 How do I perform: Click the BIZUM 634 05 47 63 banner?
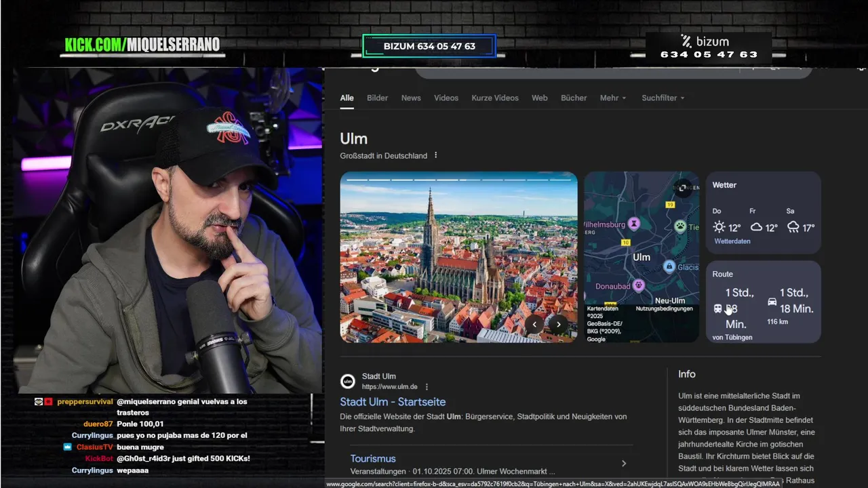[x=429, y=46]
